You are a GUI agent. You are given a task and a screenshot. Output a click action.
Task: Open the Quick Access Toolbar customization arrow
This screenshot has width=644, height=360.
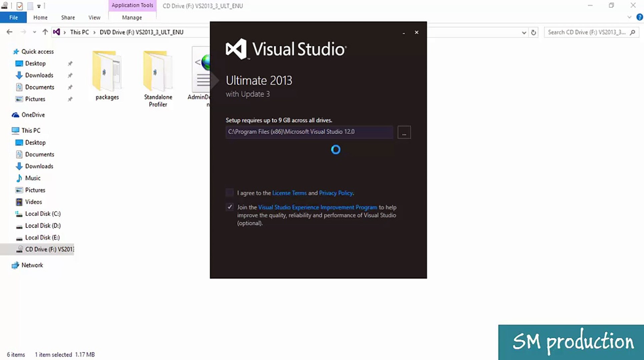39,6
